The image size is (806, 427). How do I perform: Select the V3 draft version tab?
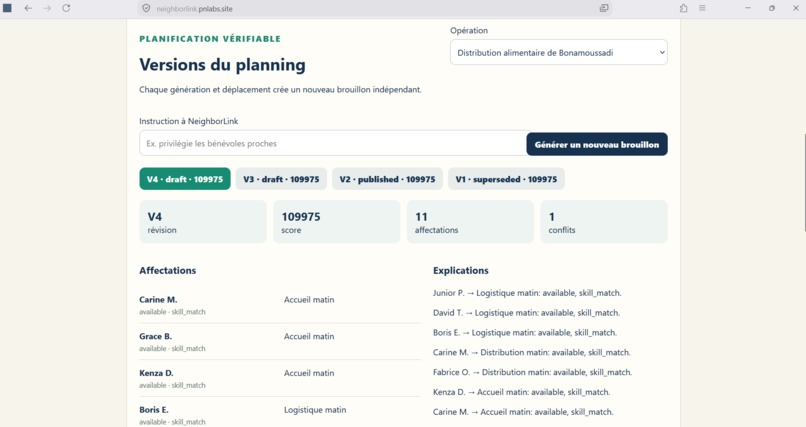click(x=281, y=179)
